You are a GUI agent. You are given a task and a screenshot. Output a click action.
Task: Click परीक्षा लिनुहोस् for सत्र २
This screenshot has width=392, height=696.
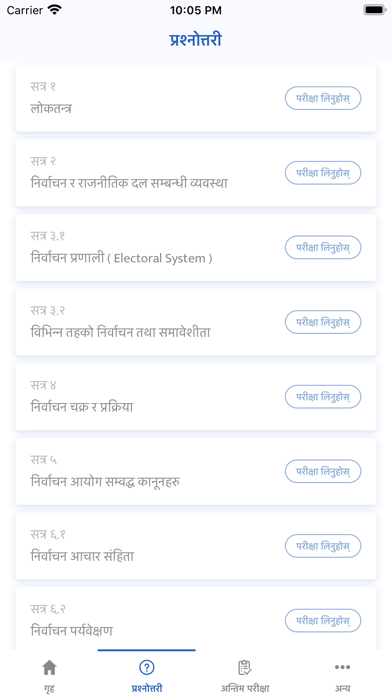tap(323, 173)
